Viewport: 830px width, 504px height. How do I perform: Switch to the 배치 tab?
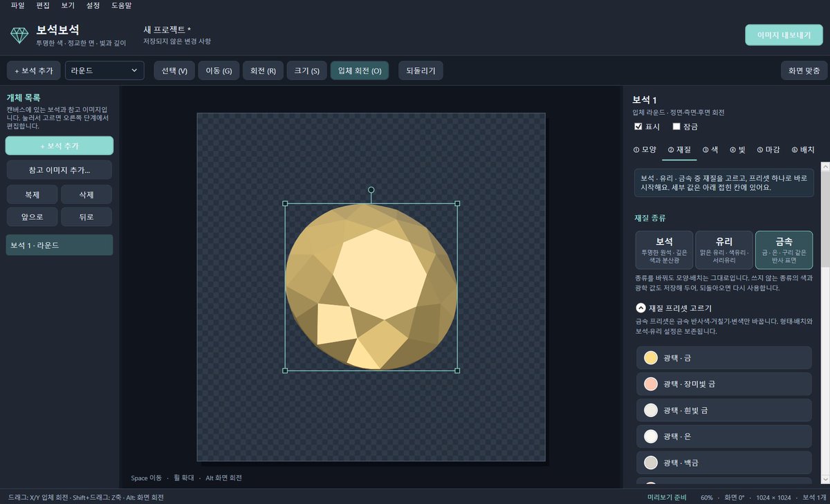point(803,150)
